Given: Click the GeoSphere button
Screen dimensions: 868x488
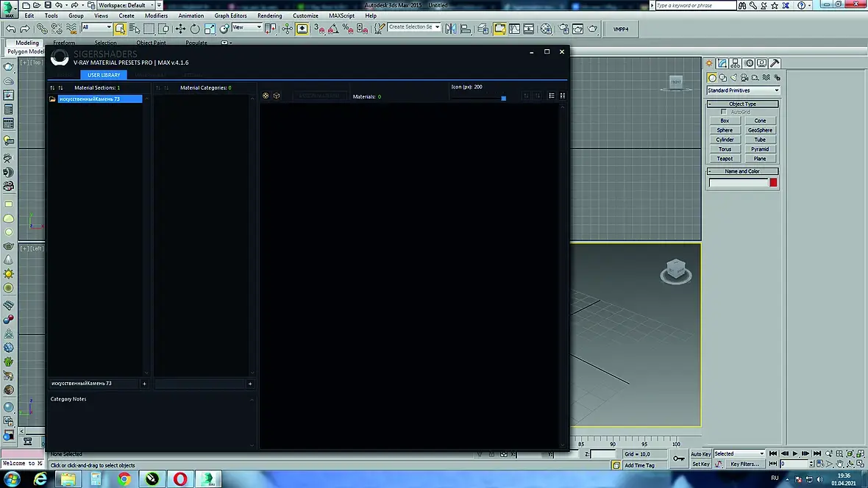Looking at the screenshot, I should 760,130.
